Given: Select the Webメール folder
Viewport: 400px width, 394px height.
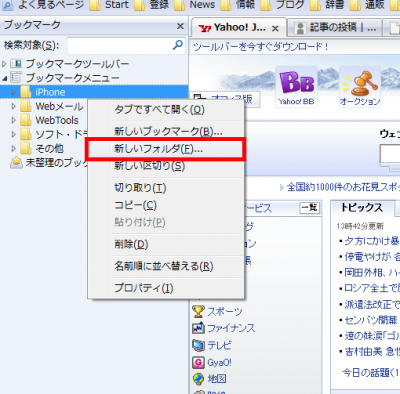Looking at the screenshot, I should 59,106.
